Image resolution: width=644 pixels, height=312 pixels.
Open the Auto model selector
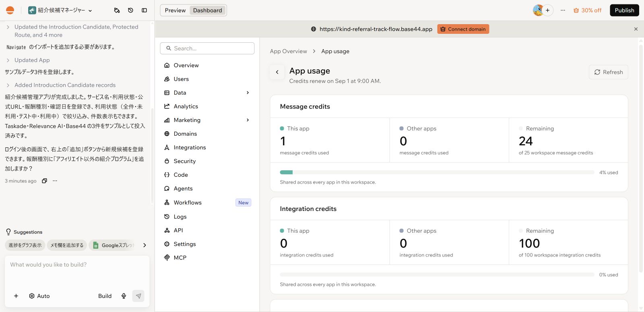(x=39, y=296)
